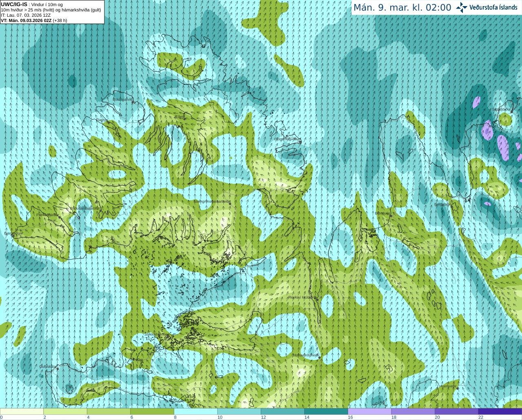Click the legend scale value 8
The image size is (522, 420).
pos(175,417)
